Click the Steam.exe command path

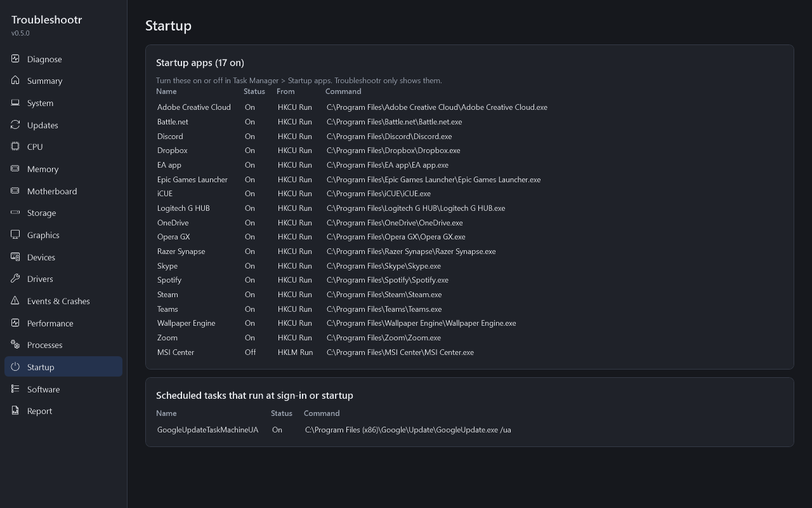pos(384,295)
